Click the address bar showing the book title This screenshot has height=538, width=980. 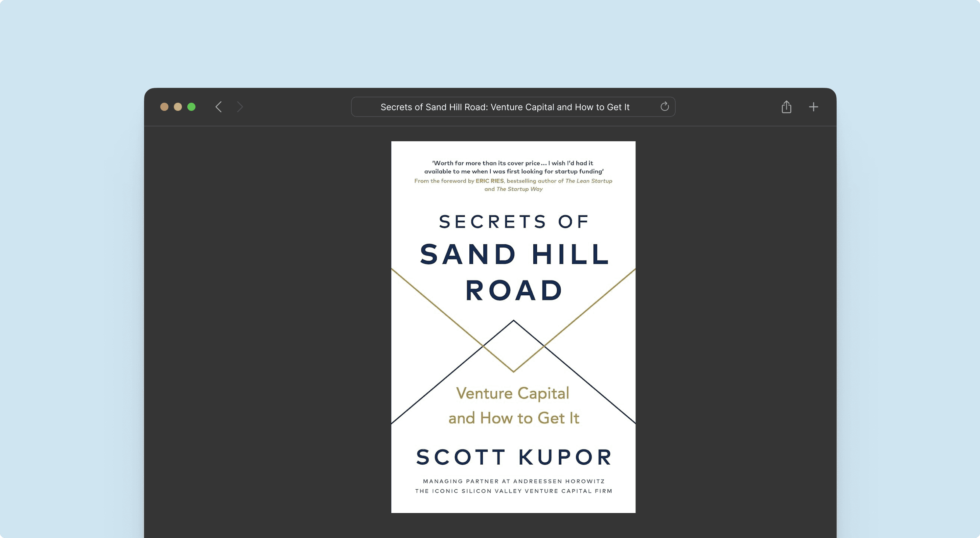click(513, 107)
